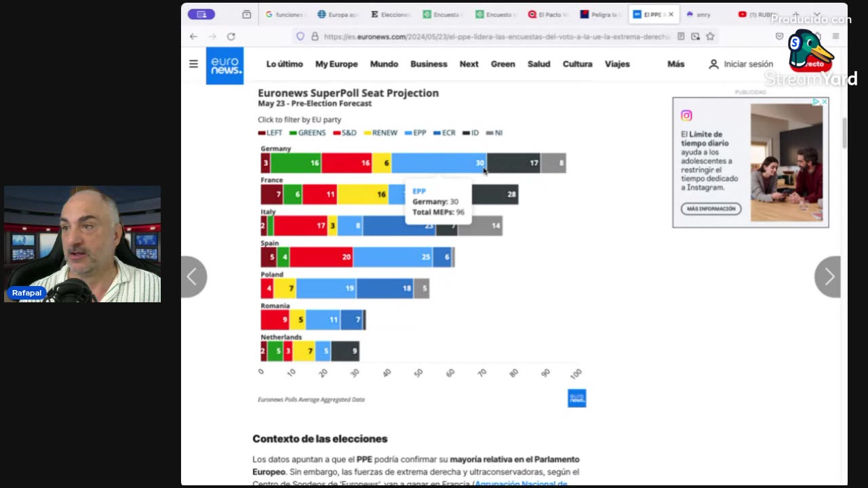Viewport: 868px width, 488px height.
Task: Click the tab container icon left of tabs
Action: (246, 14)
